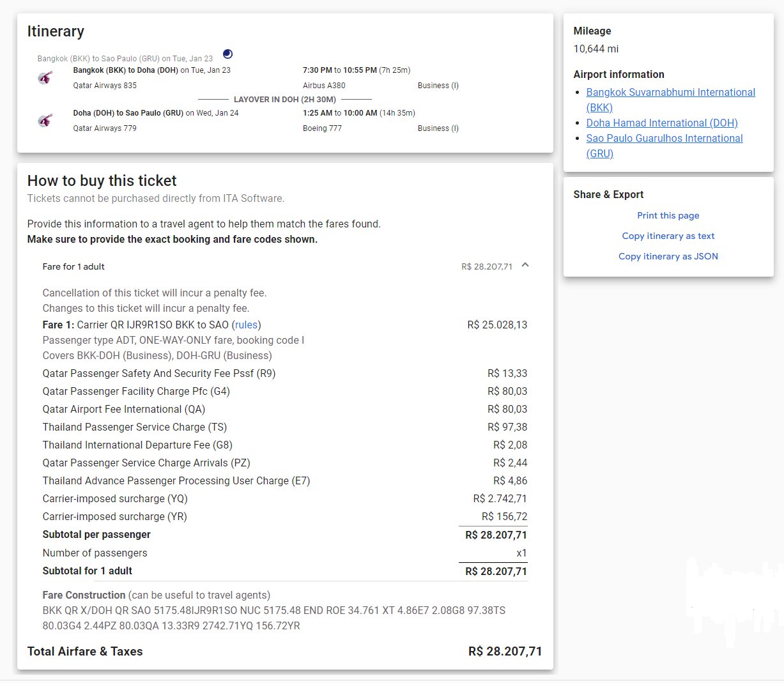Collapse the Fare for 1 adult section
This screenshot has width=784, height=683.
coord(525,265)
